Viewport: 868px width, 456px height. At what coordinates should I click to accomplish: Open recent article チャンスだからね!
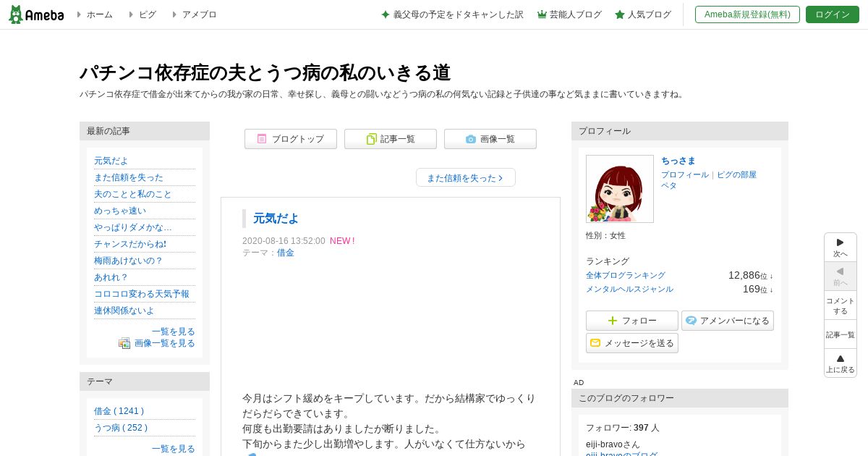coord(130,244)
